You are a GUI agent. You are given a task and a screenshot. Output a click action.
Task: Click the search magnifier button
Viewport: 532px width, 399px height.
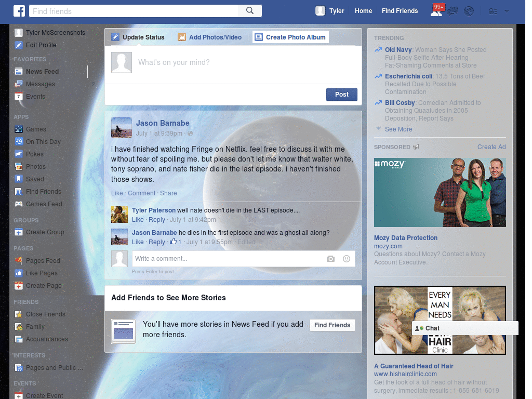click(x=250, y=11)
